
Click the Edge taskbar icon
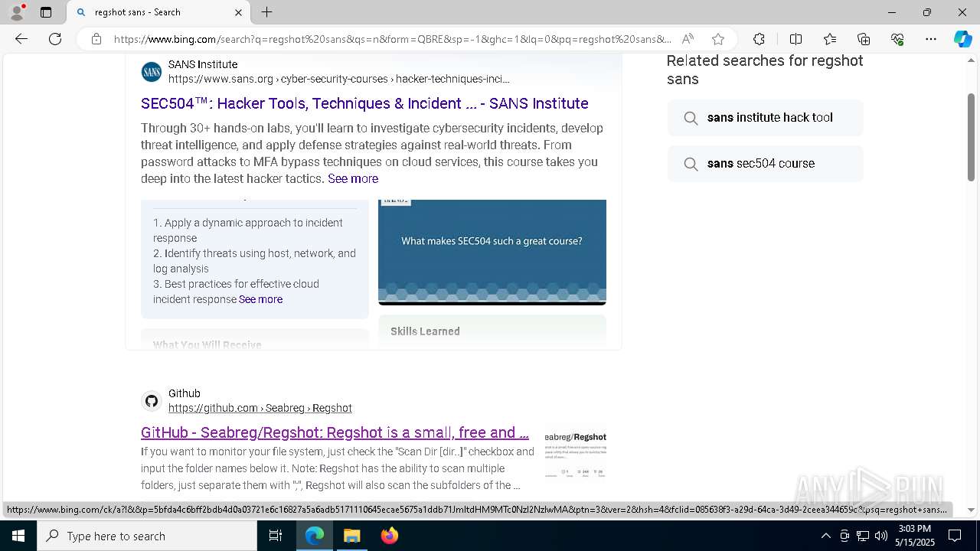[315, 536]
